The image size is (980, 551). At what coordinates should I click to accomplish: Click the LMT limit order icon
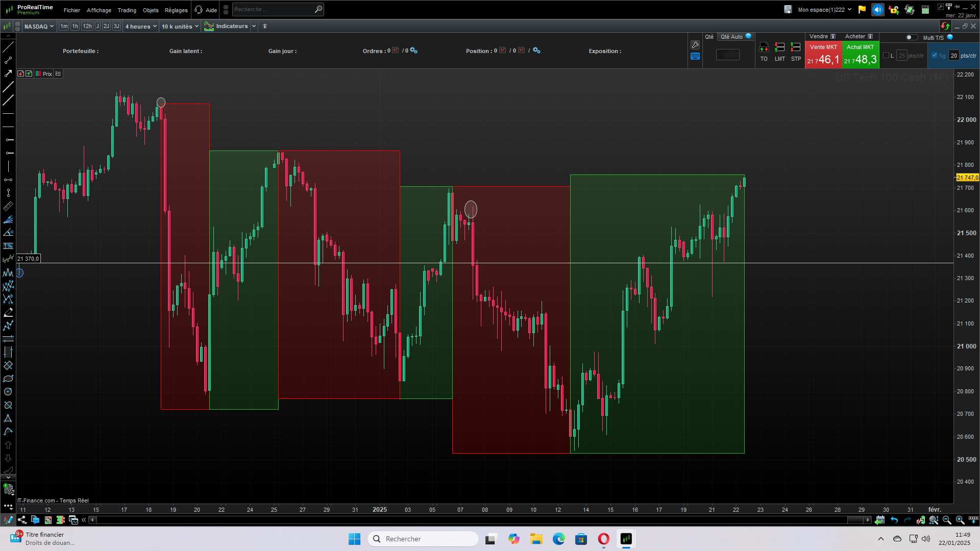click(779, 47)
